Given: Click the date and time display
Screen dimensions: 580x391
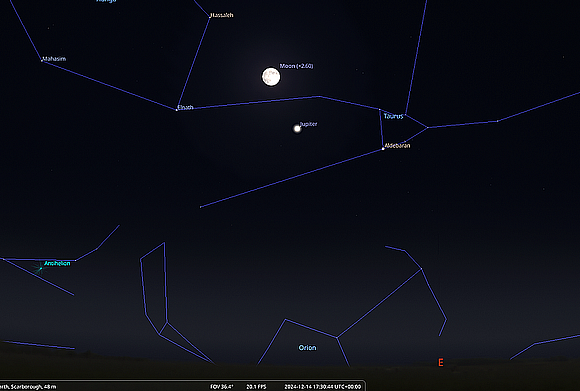Looking at the screenshot, I should (323, 387).
